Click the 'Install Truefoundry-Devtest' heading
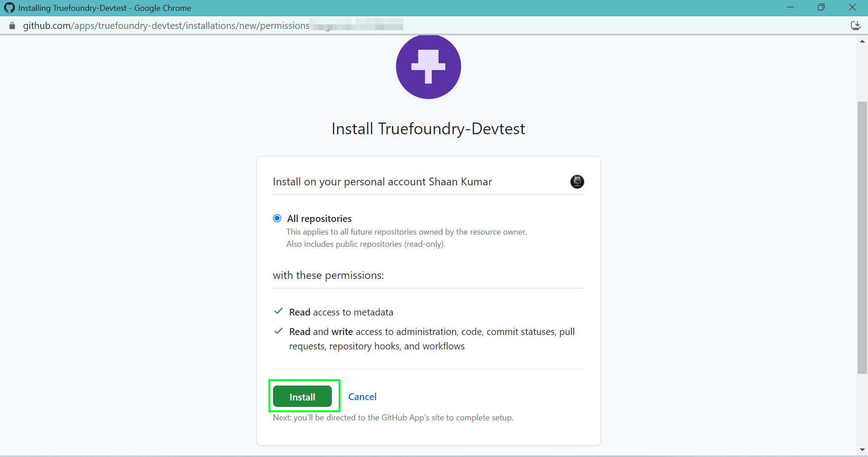The height and width of the screenshot is (457, 868). (428, 129)
